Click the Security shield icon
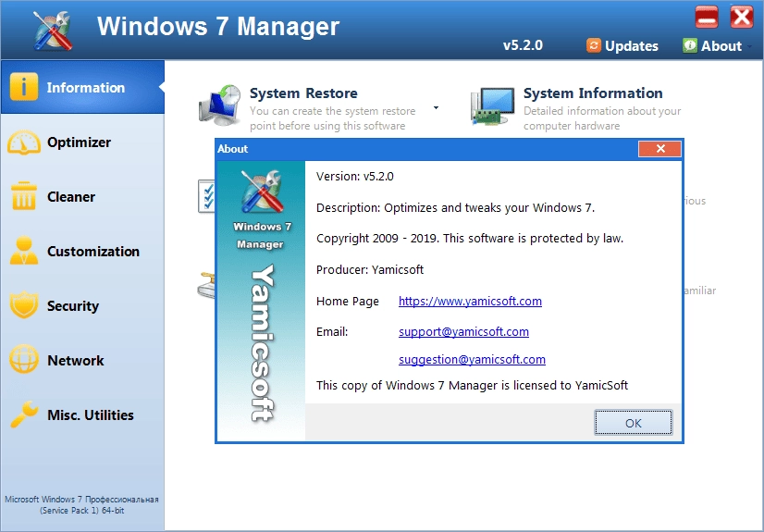Image resolution: width=764 pixels, height=532 pixels. (x=23, y=305)
